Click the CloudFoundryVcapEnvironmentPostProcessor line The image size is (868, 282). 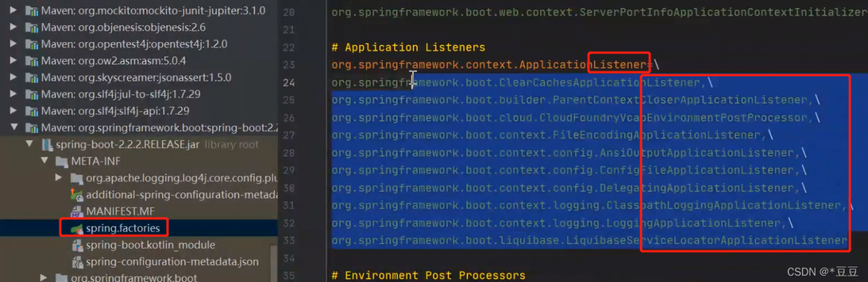click(576, 118)
